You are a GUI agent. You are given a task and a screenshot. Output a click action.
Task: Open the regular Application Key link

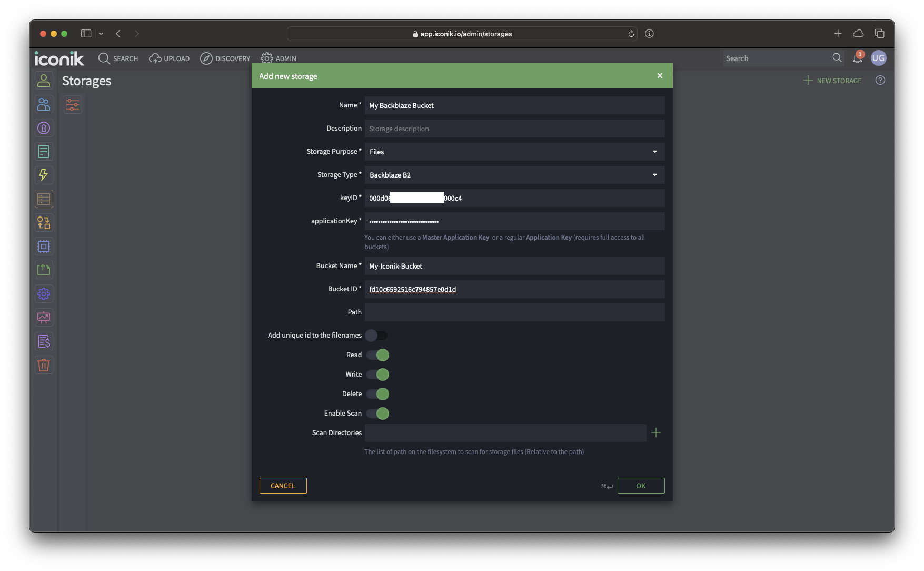click(549, 238)
